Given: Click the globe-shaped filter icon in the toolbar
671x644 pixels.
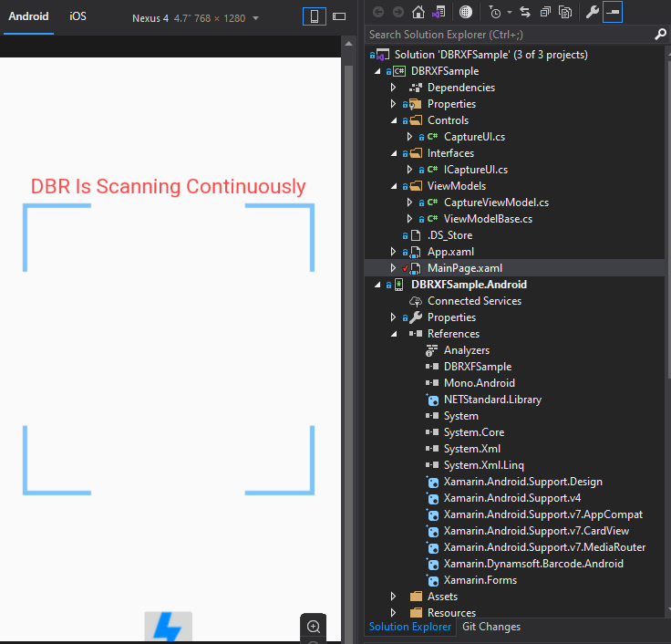Looking at the screenshot, I should coord(466,12).
